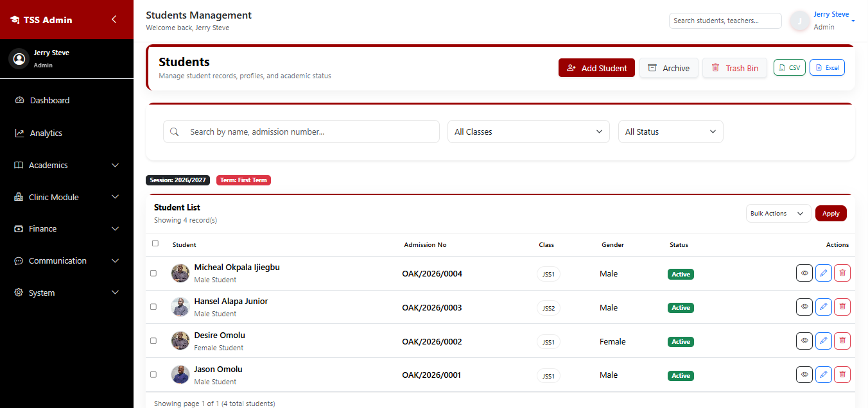View Desire Omolu via eye icon
The width and height of the screenshot is (868, 408).
[x=804, y=341]
